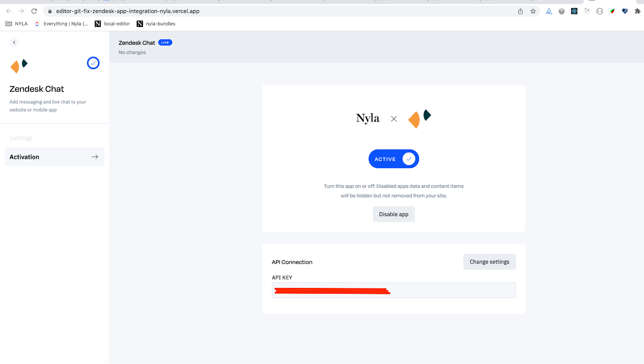The image size is (644, 364).
Task: Click the Disable app button
Action: click(x=393, y=214)
